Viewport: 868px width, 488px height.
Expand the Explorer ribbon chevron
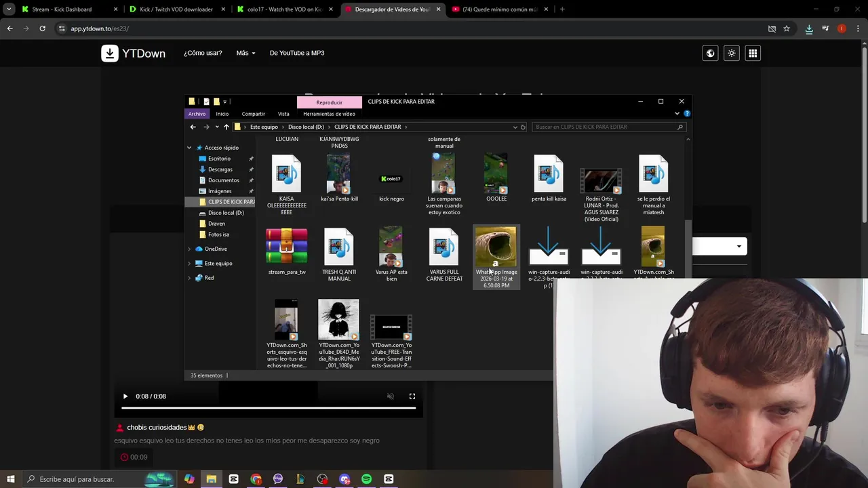click(x=677, y=114)
